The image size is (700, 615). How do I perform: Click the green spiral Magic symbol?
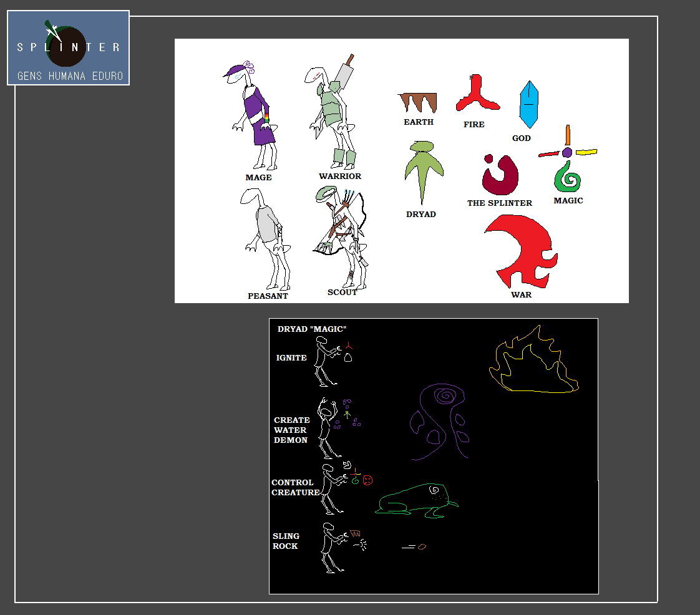(567, 177)
